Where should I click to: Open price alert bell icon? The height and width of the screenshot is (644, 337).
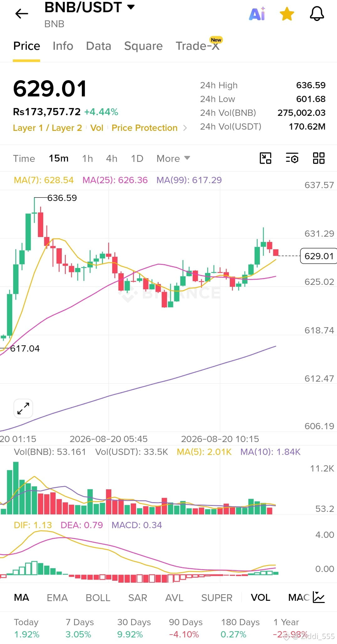[x=317, y=14]
